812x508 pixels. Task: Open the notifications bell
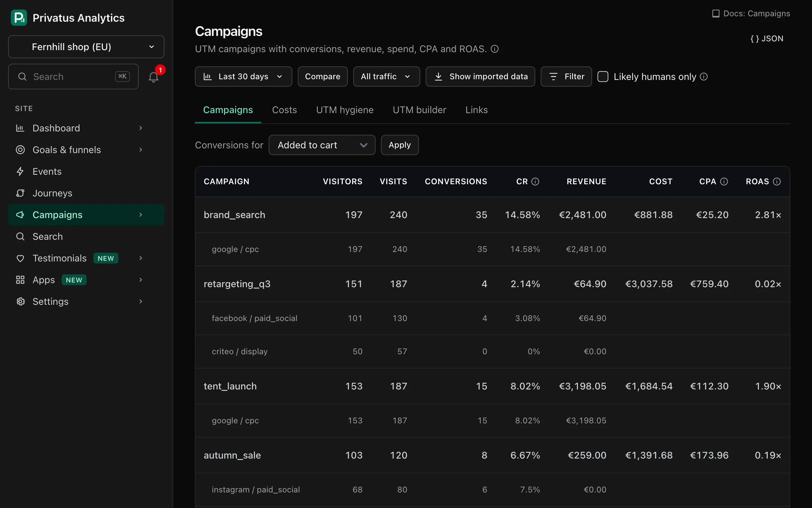154,77
